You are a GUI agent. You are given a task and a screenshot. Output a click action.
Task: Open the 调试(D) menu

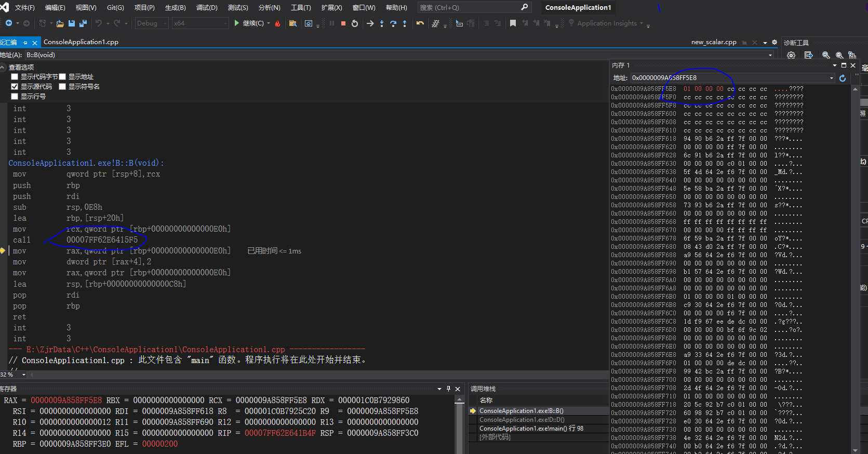click(x=207, y=8)
